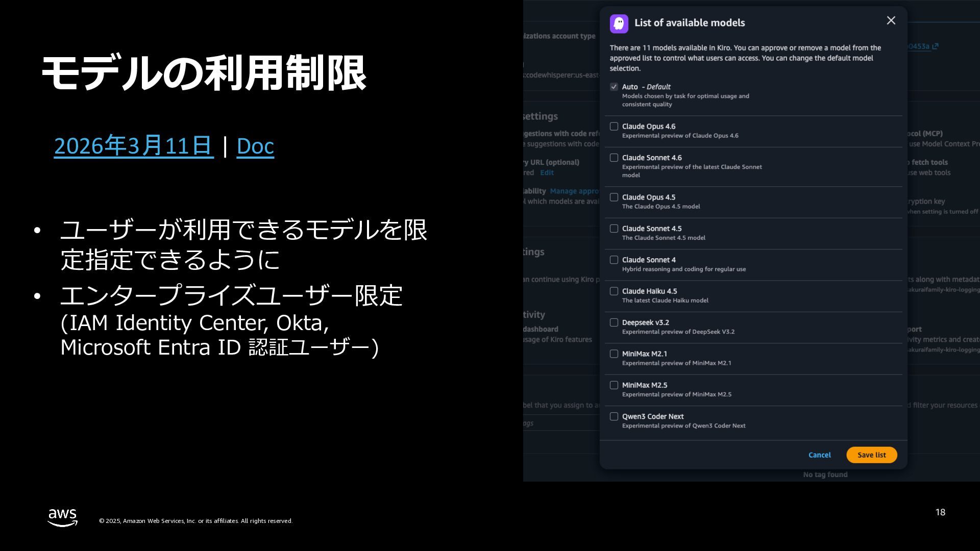The image size is (980, 551).
Task: Toggle the Auto default model checkbox
Action: click(x=614, y=87)
